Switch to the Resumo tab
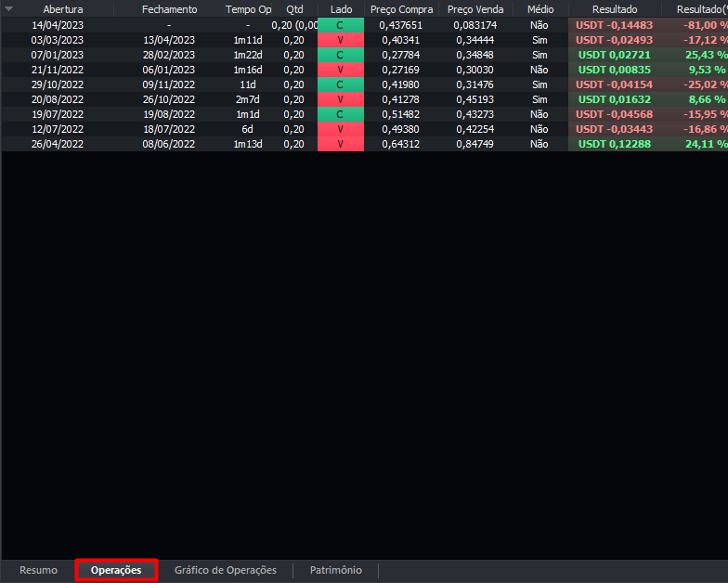This screenshot has height=583, width=728. click(38, 570)
